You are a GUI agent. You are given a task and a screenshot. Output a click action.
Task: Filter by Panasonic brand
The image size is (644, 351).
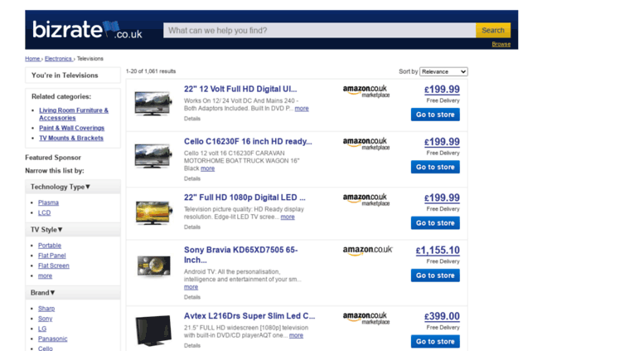52,339
